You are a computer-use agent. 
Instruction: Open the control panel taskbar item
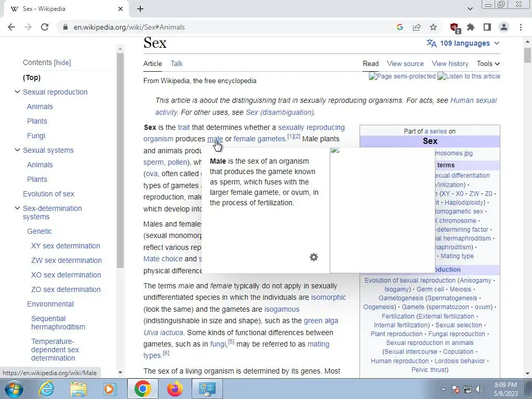pyautogui.click(x=207, y=389)
